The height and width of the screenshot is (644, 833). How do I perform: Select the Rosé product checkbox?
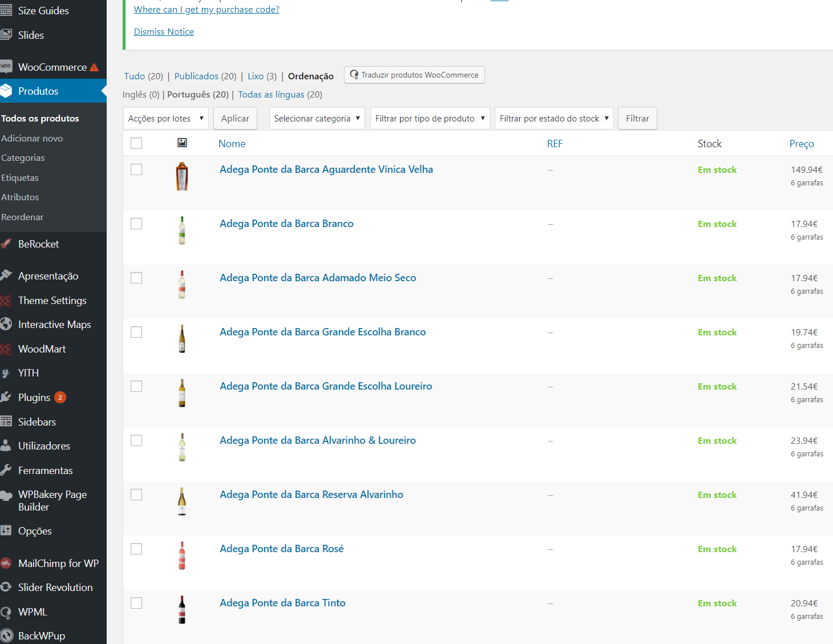tap(136, 549)
